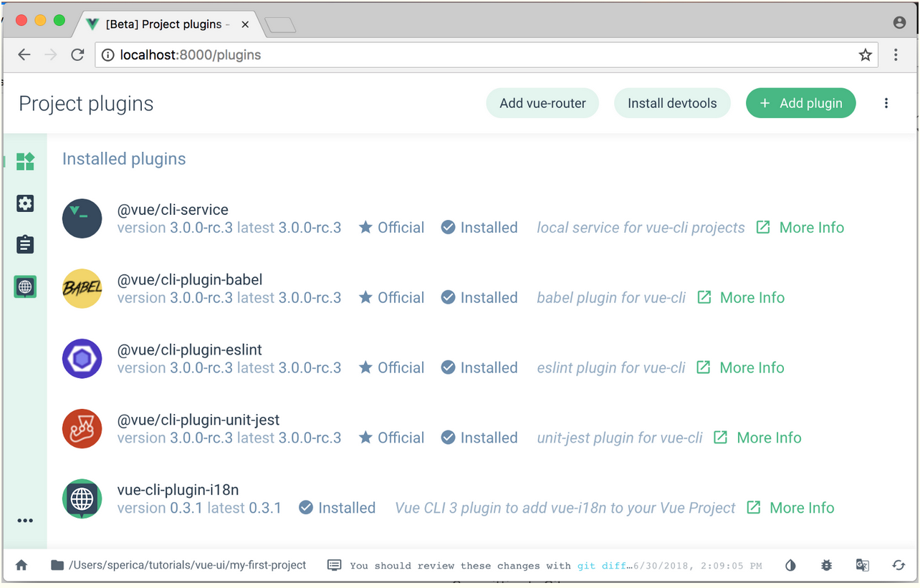Click the reset plugin API refresh icon
Screen dimensions: 920x588
pos(899,565)
